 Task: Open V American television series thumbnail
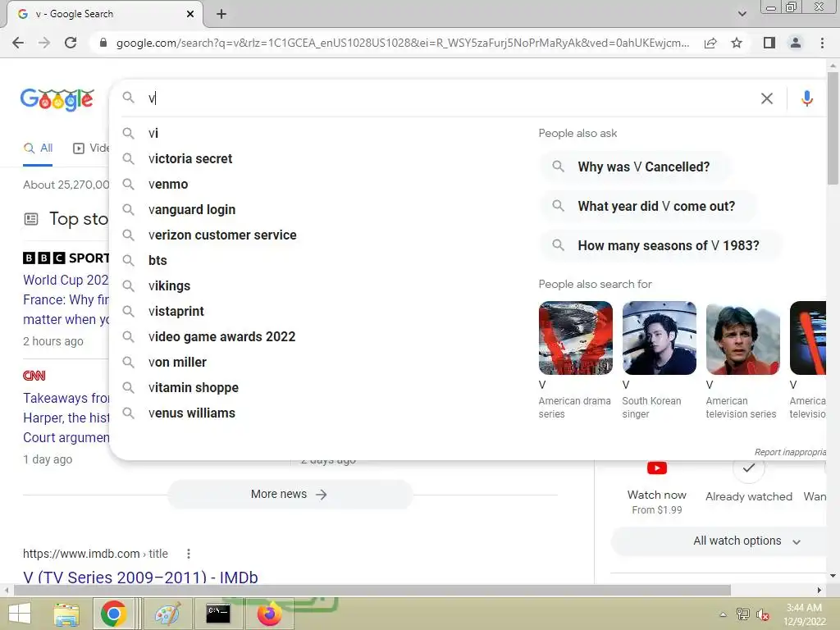tap(742, 338)
